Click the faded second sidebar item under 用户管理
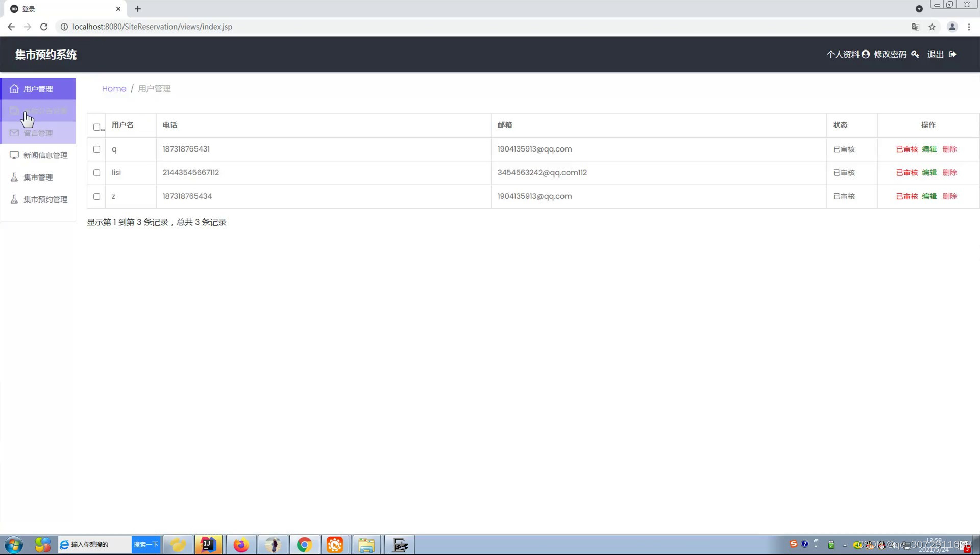The width and height of the screenshot is (980, 555). (x=38, y=111)
